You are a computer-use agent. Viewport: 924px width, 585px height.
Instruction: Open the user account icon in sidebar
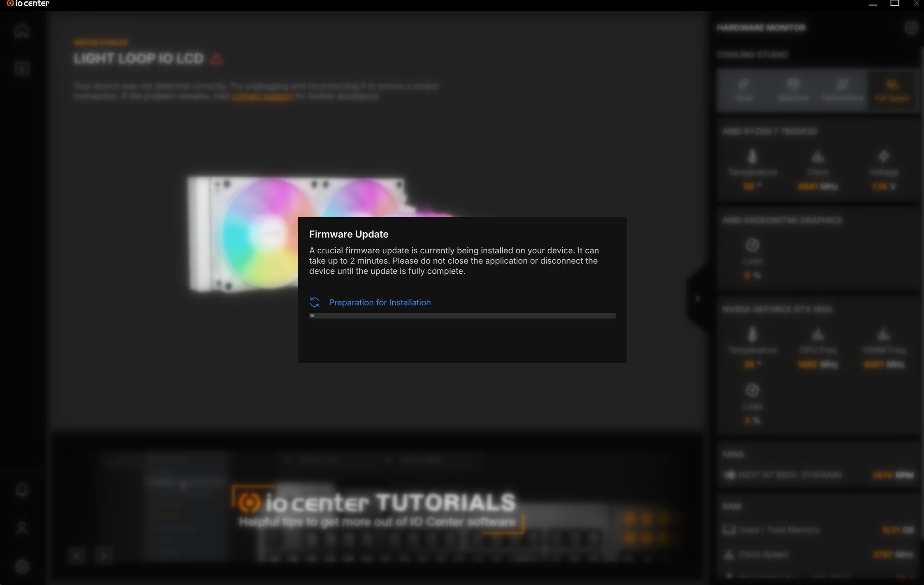pos(21,528)
